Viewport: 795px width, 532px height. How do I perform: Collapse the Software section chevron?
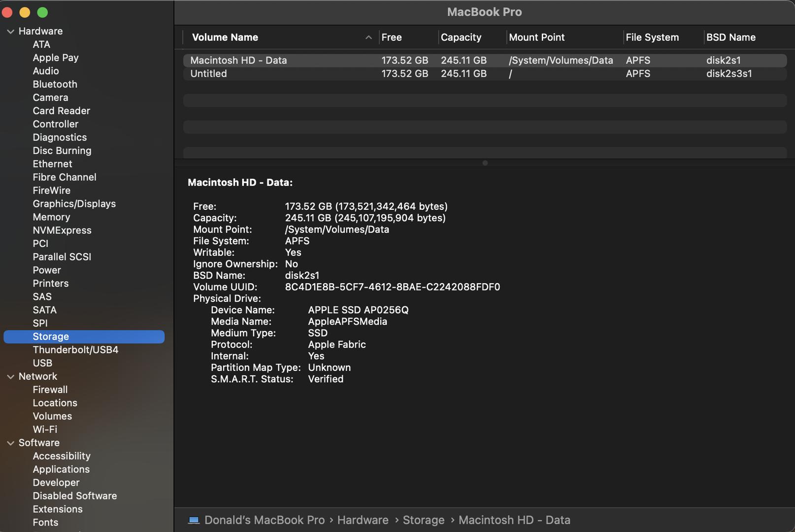coord(10,443)
